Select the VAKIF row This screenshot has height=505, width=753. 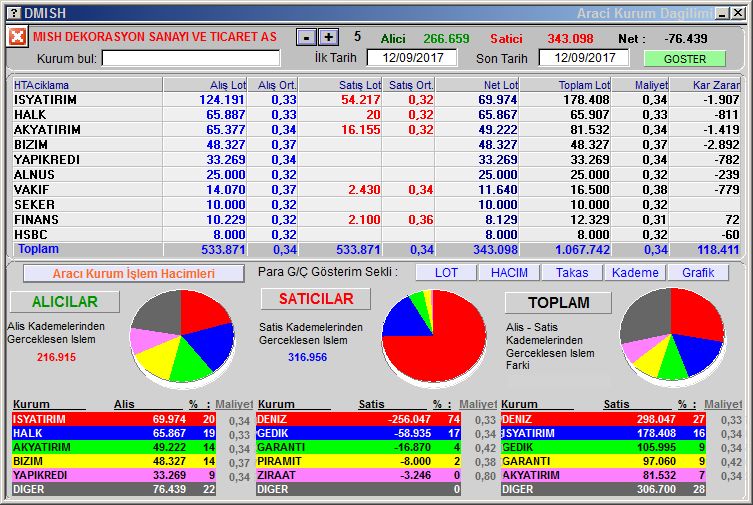(376, 190)
